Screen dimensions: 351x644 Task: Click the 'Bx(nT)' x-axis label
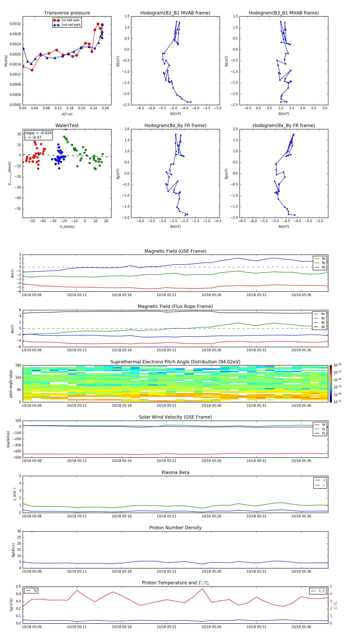[284, 227]
